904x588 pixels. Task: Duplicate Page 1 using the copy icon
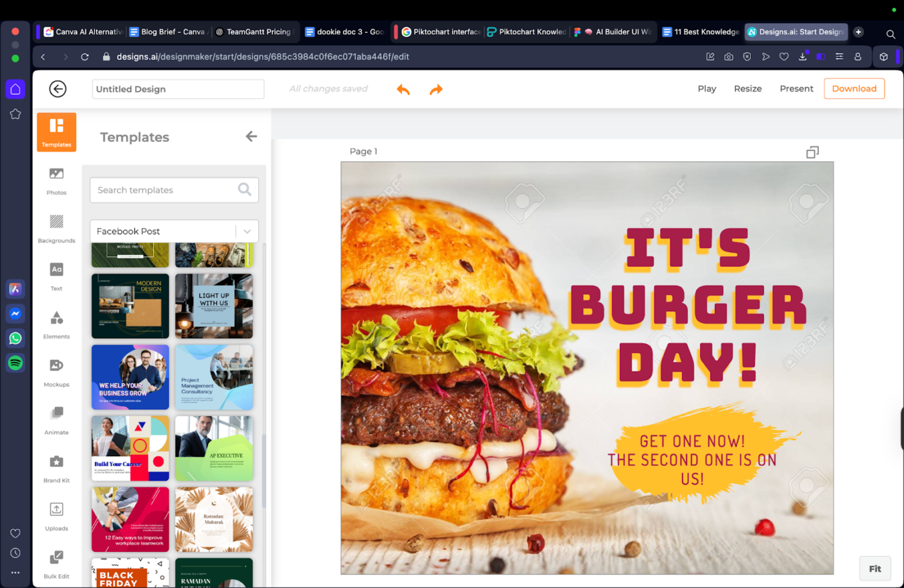812,152
